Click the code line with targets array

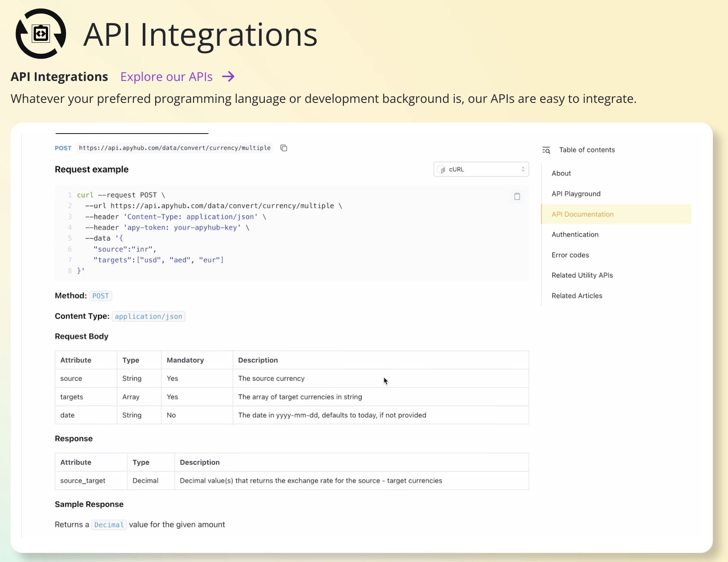[159, 260]
